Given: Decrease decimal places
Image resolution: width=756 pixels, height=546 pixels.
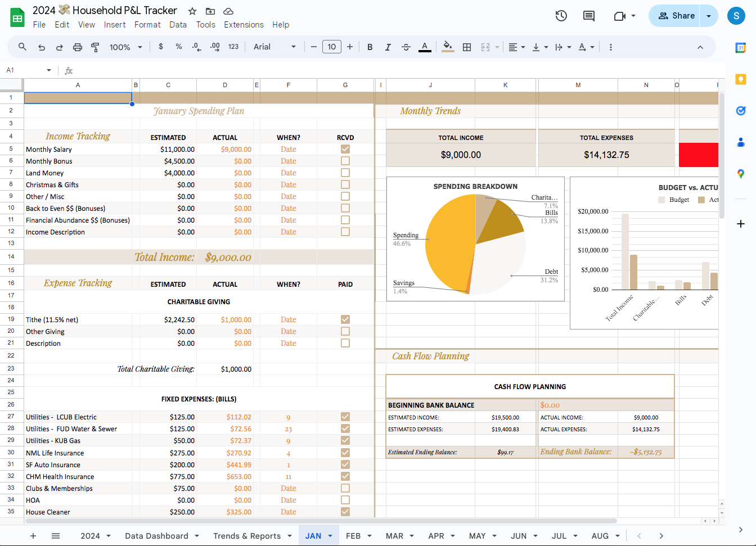Looking at the screenshot, I should click(196, 47).
